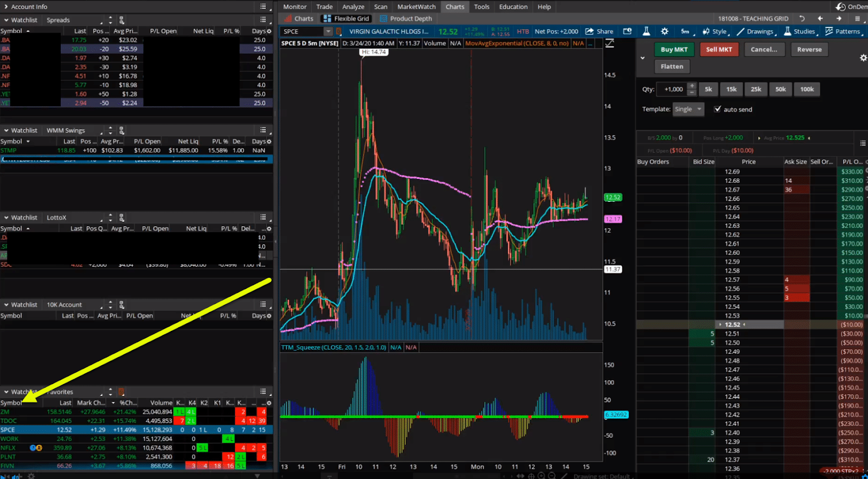Set quantity with the 25k button
Image resolution: width=868 pixels, height=479 pixels.
[x=756, y=90]
